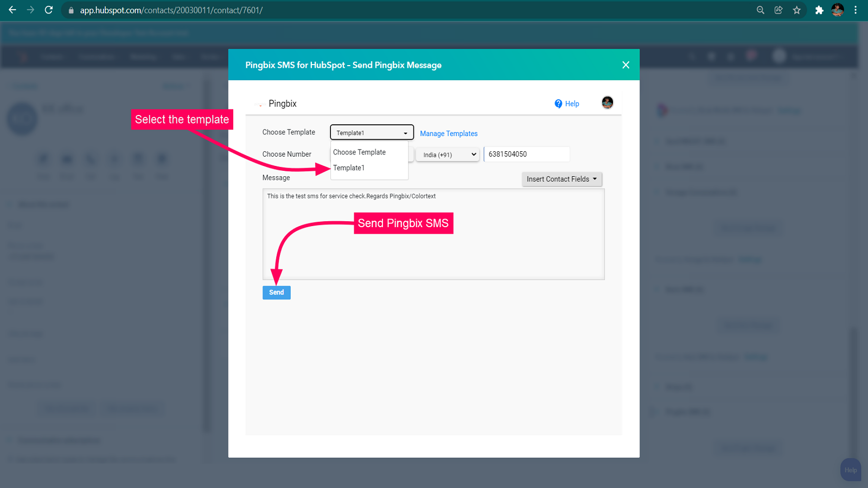Click the Chrome profile avatar in toolbar
The width and height of the screenshot is (868, 488).
click(838, 10)
